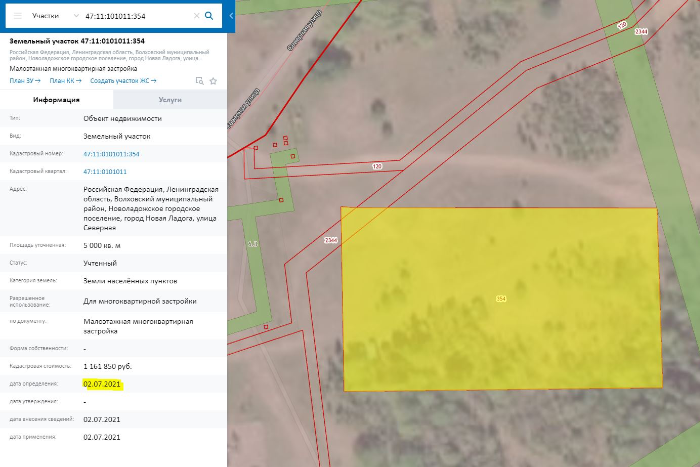
Task: Click the find-on-map icon beside star
Action: 200,80
